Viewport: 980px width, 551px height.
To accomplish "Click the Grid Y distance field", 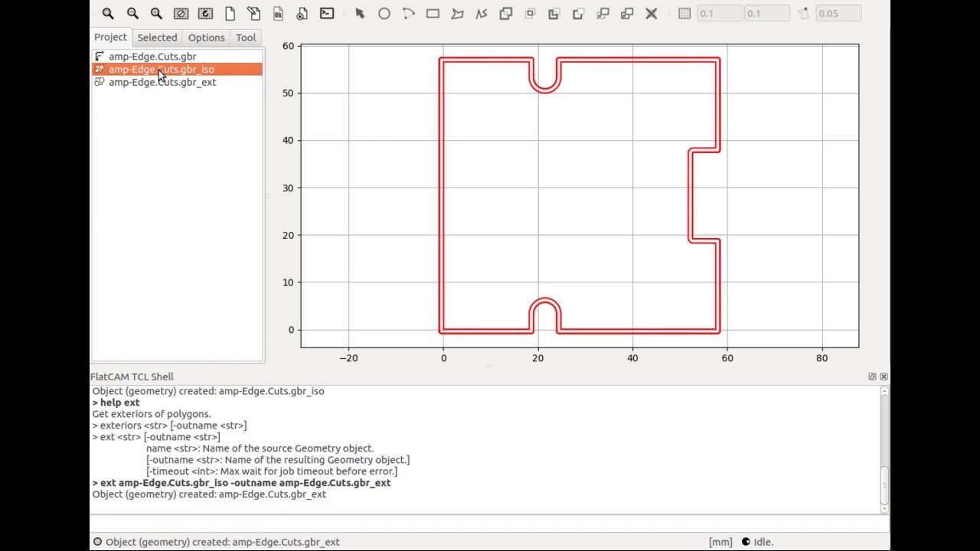I will [767, 13].
